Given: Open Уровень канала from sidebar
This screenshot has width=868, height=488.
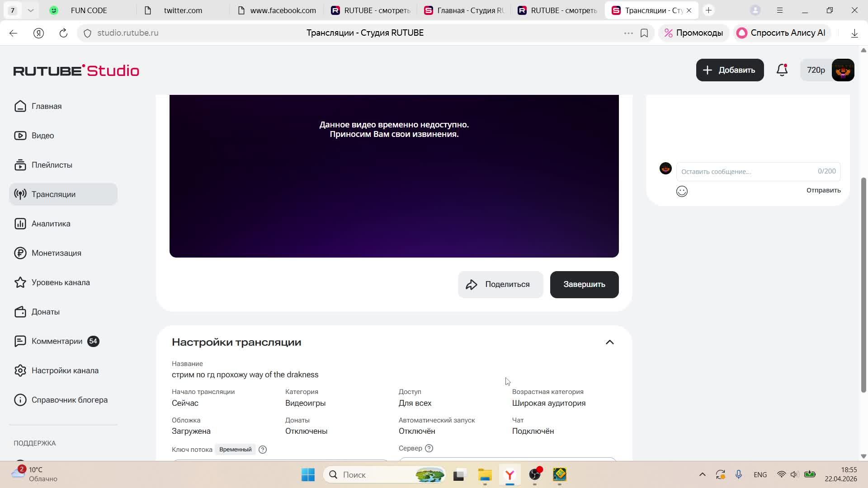Looking at the screenshot, I should tap(61, 282).
